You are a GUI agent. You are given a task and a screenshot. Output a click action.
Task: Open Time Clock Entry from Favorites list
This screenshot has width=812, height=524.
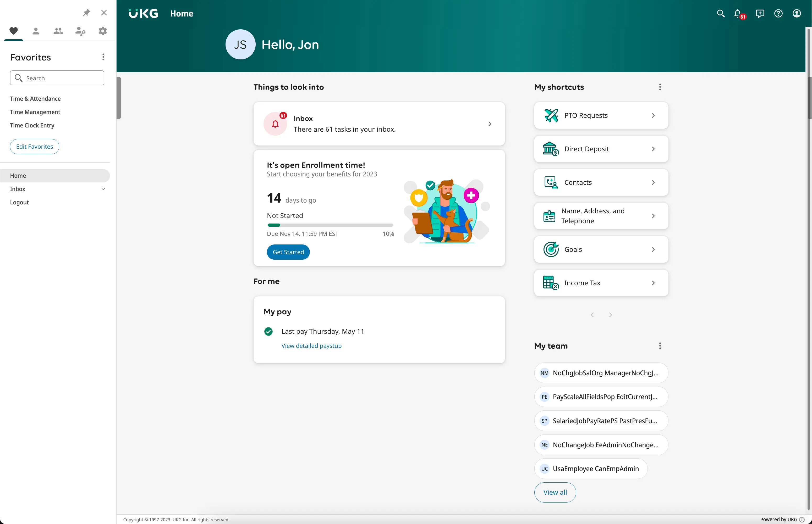(32, 125)
